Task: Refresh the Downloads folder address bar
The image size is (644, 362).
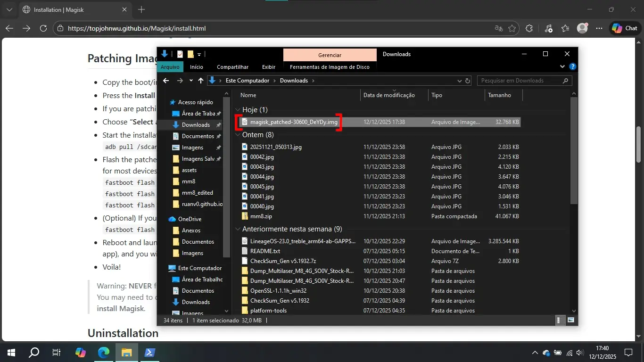Action: 467,81
